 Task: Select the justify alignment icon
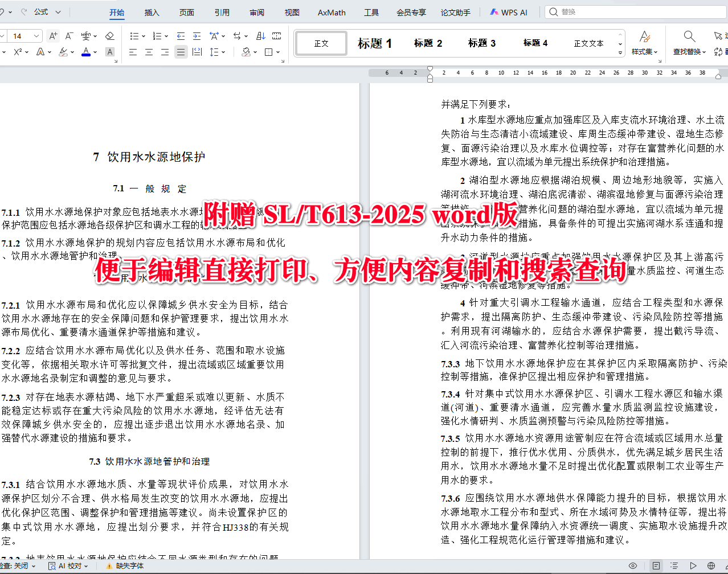coord(181,51)
